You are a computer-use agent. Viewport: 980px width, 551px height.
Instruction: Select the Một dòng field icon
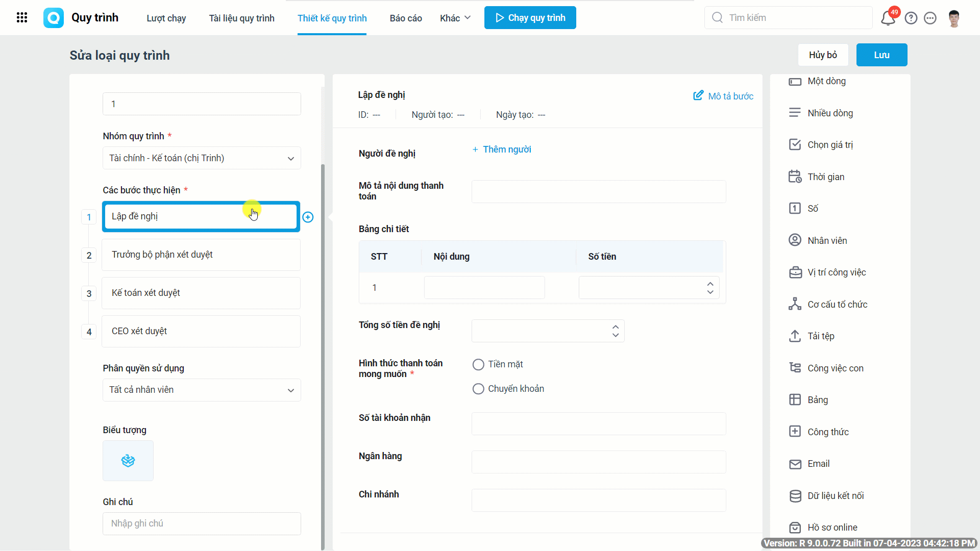795,82
